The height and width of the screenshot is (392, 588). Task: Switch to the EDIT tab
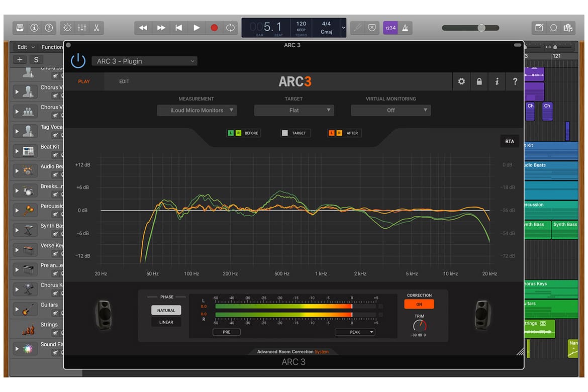(x=124, y=81)
